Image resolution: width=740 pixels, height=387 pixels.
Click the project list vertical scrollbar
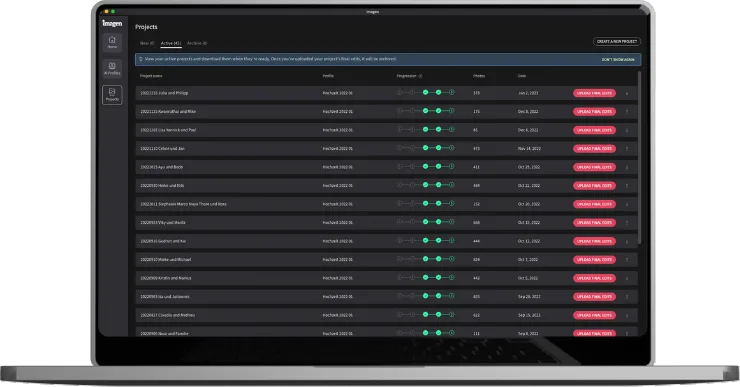[639, 158]
